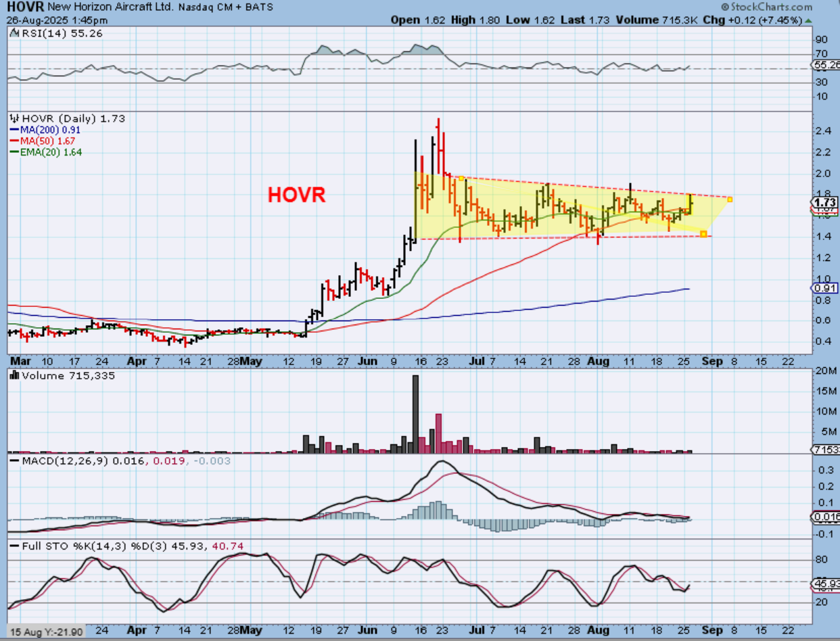Click the green EMA(20) legend line swatch

pyautogui.click(x=16, y=152)
